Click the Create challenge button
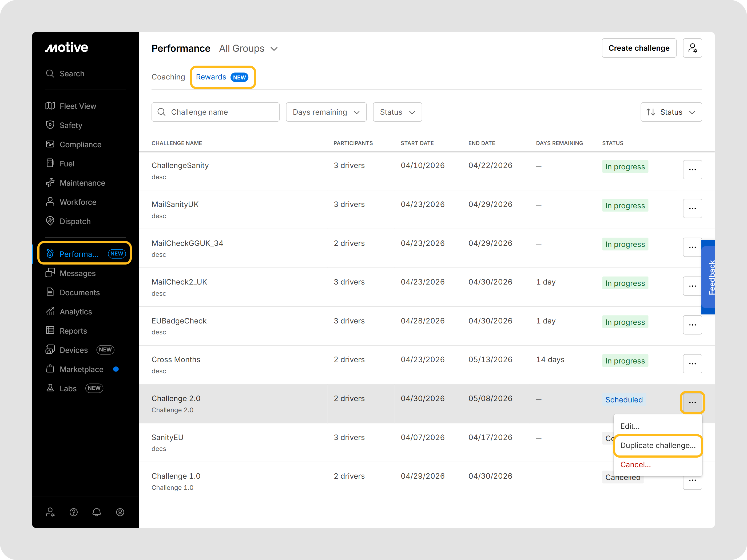747x560 pixels. (x=639, y=48)
